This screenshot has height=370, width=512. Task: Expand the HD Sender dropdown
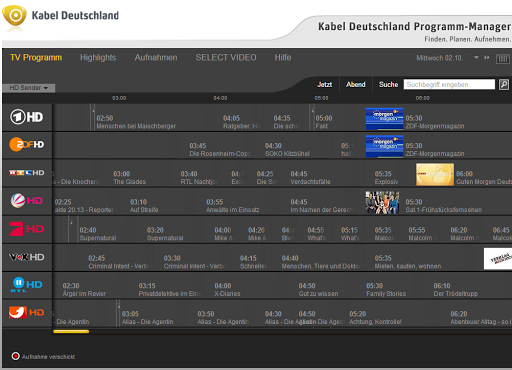29,88
